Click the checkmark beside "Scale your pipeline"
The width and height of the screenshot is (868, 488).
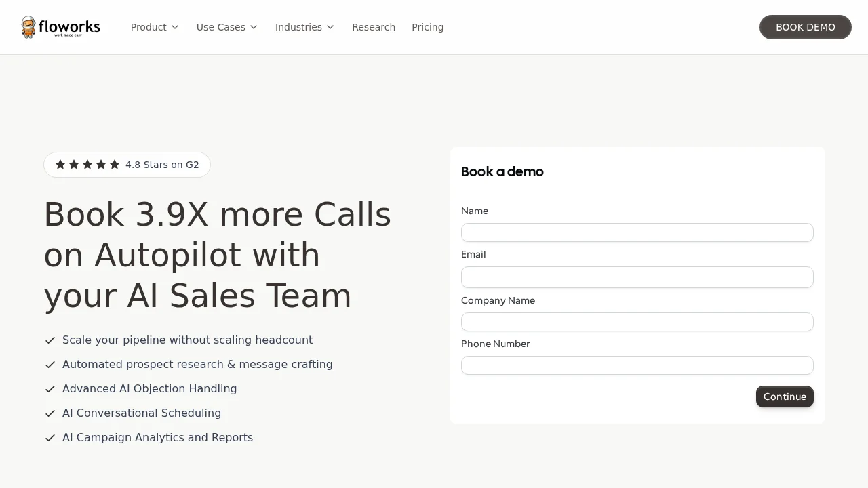[x=50, y=340]
